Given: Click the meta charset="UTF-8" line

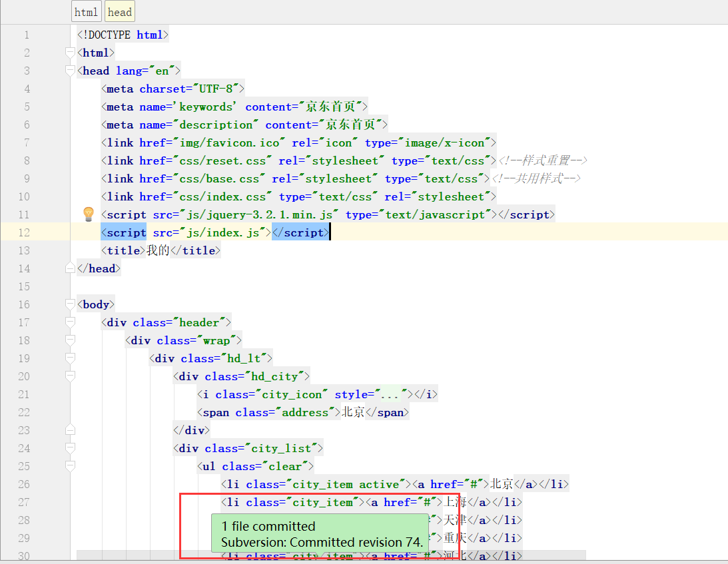Looking at the screenshot, I should [x=173, y=89].
